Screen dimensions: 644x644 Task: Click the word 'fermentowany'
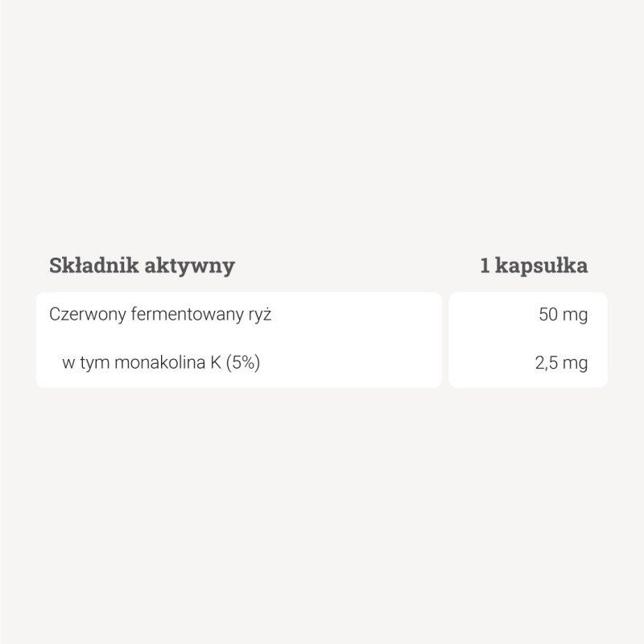(183, 315)
